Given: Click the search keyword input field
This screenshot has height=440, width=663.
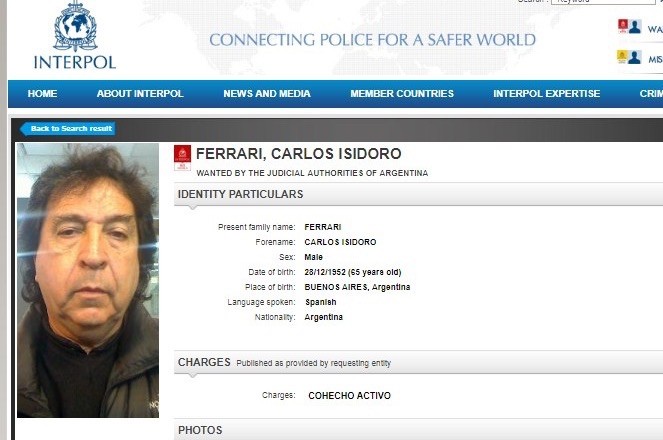Looking at the screenshot, I should [x=603, y=2].
